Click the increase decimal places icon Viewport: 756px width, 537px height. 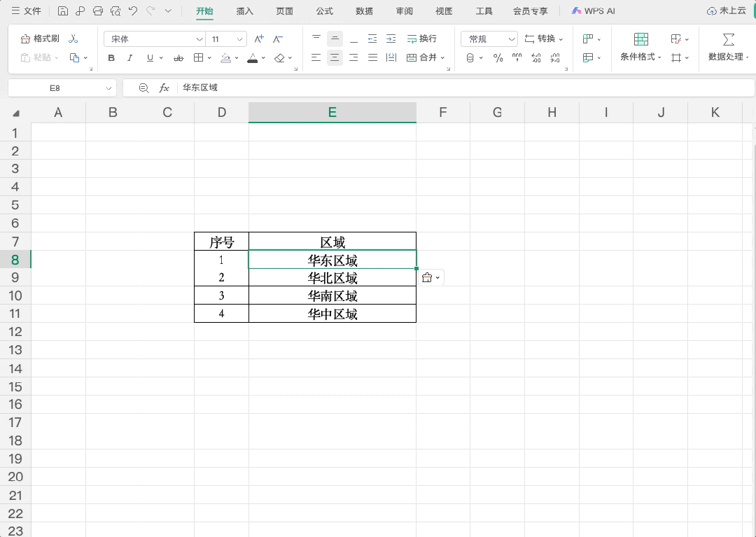535,58
